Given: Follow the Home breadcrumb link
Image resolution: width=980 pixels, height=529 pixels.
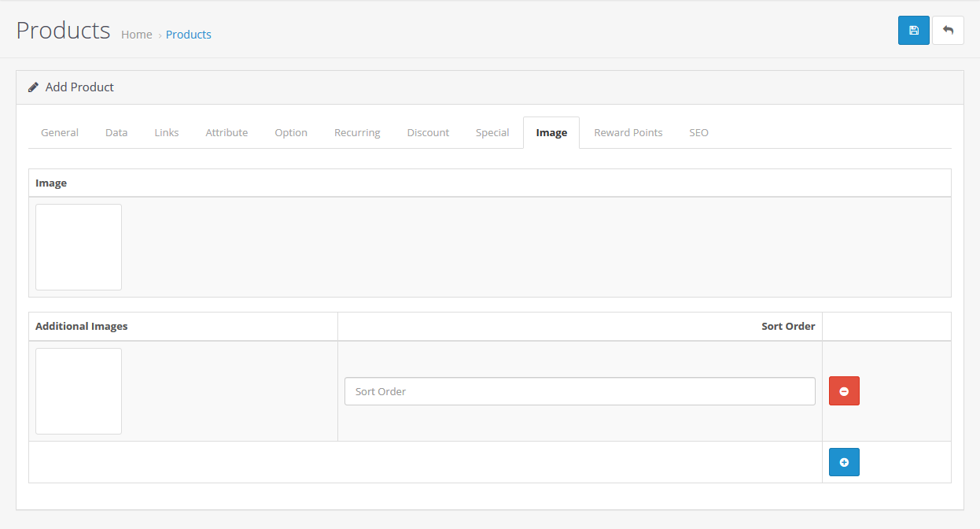Looking at the screenshot, I should (x=137, y=35).
